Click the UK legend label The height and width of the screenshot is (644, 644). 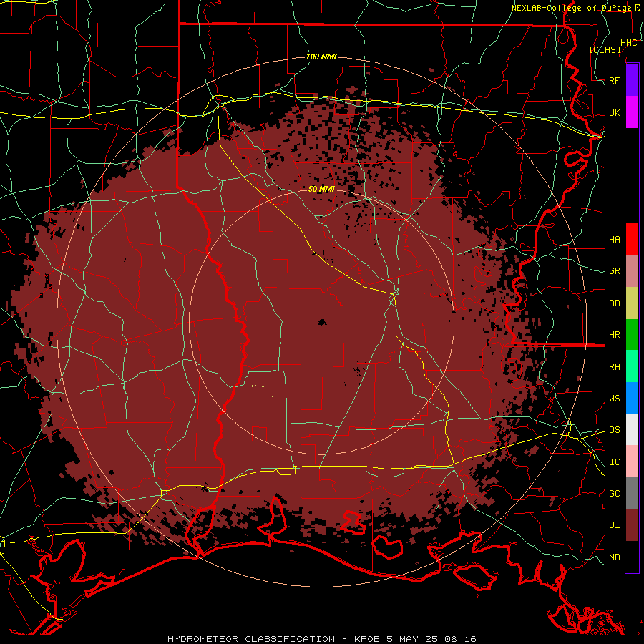click(615, 112)
